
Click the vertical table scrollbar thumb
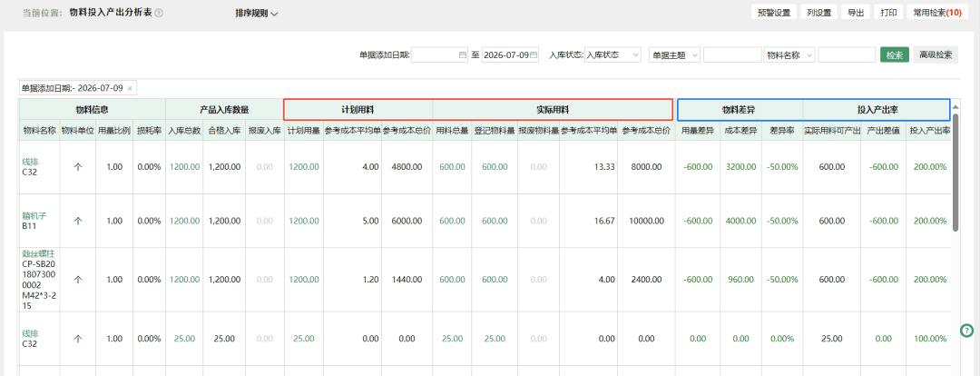click(955, 172)
